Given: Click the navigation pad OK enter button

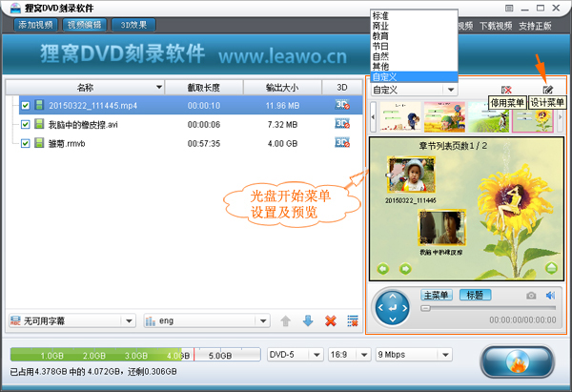Looking at the screenshot, I should [x=393, y=308].
